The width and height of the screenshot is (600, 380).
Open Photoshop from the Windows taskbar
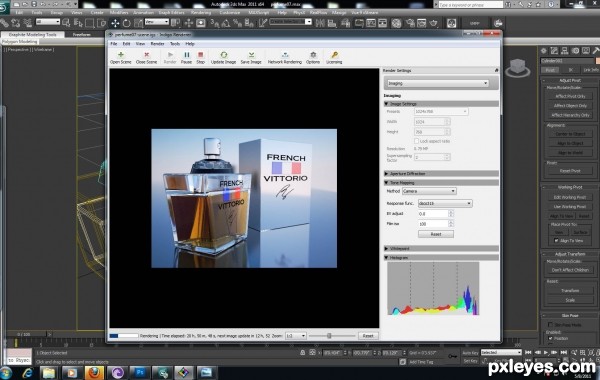click(140, 372)
